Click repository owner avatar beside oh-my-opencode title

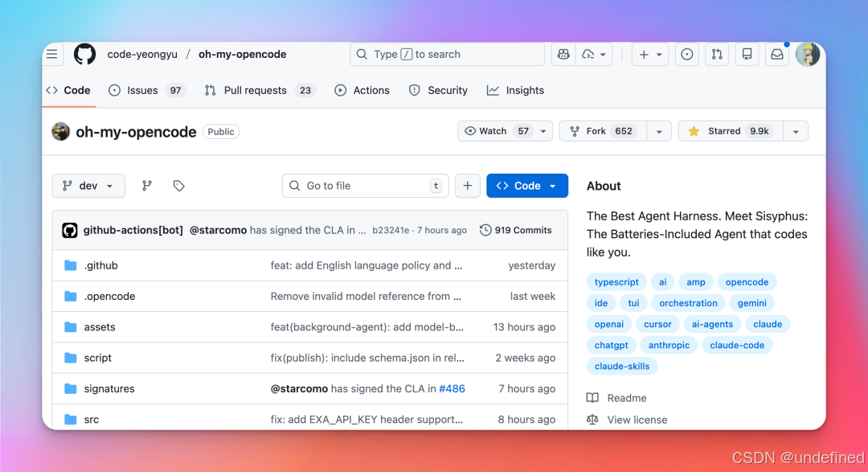point(61,131)
